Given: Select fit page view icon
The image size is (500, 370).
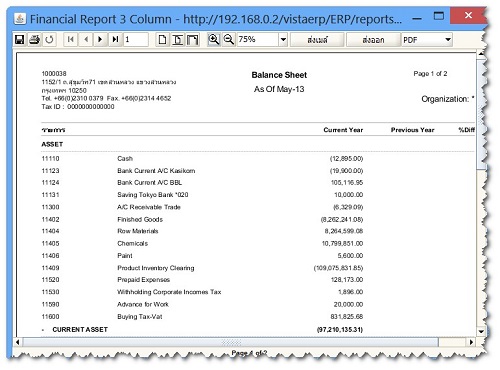Looking at the screenshot, I should [178, 40].
